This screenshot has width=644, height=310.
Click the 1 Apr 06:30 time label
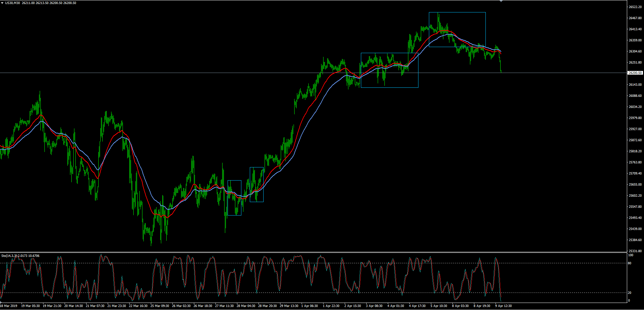pos(309,306)
